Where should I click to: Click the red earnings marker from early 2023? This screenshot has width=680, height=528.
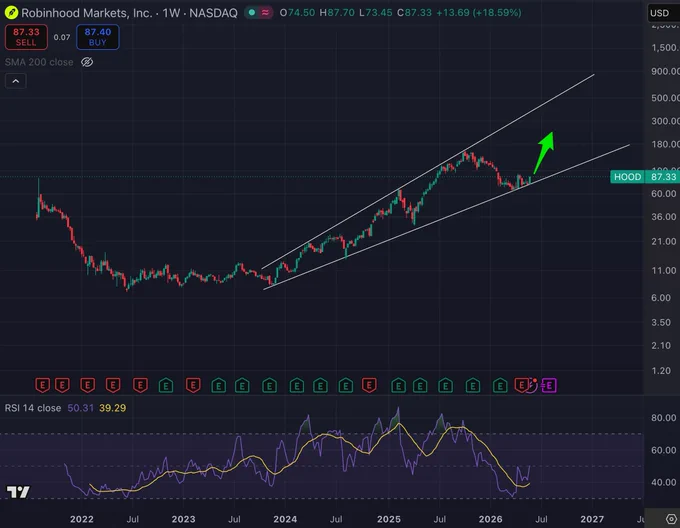[x=193, y=385]
